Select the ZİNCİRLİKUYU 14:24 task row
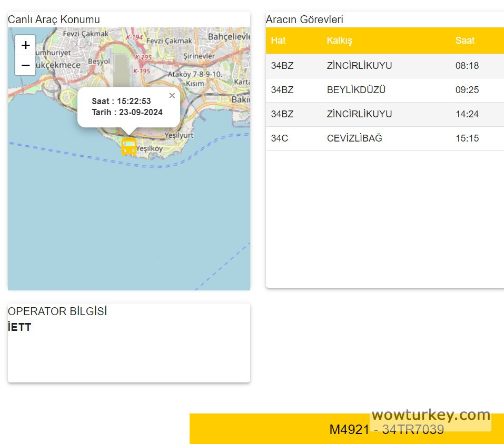504x444 pixels. pos(384,114)
